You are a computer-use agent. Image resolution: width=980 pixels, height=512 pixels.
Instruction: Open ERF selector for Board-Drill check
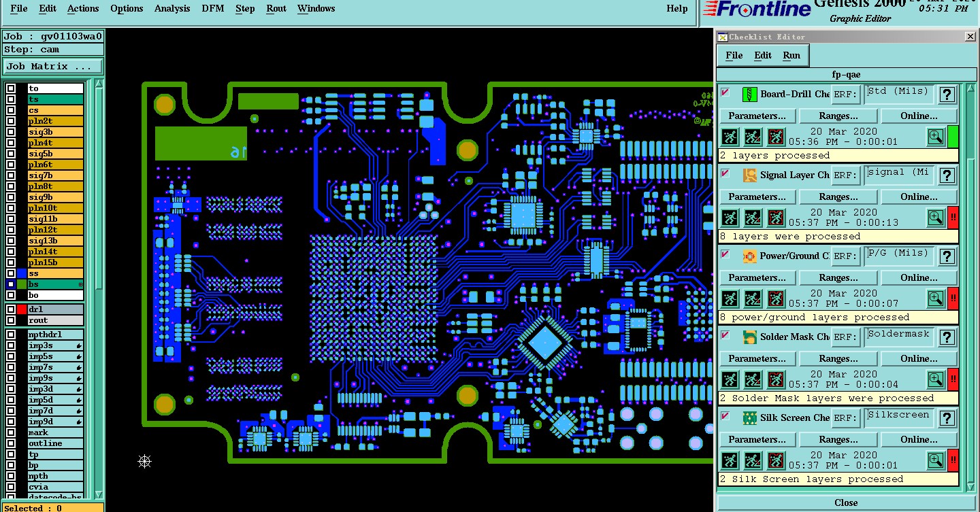pyautogui.click(x=845, y=95)
